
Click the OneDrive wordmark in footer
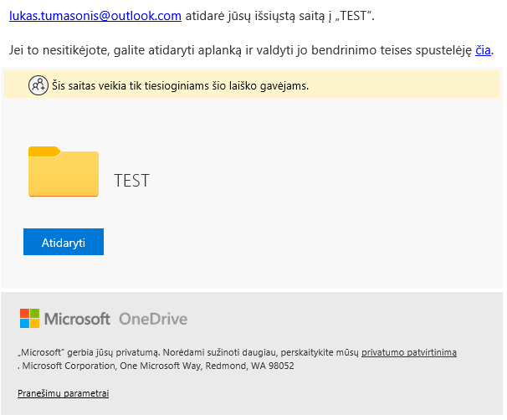(153, 319)
